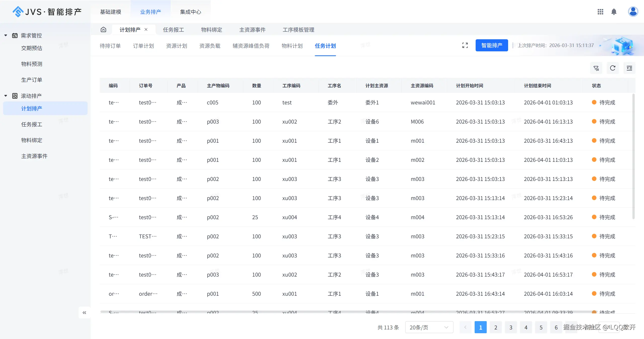Go to page 3
Image resolution: width=644 pixels, height=339 pixels.
tap(511, 327)
